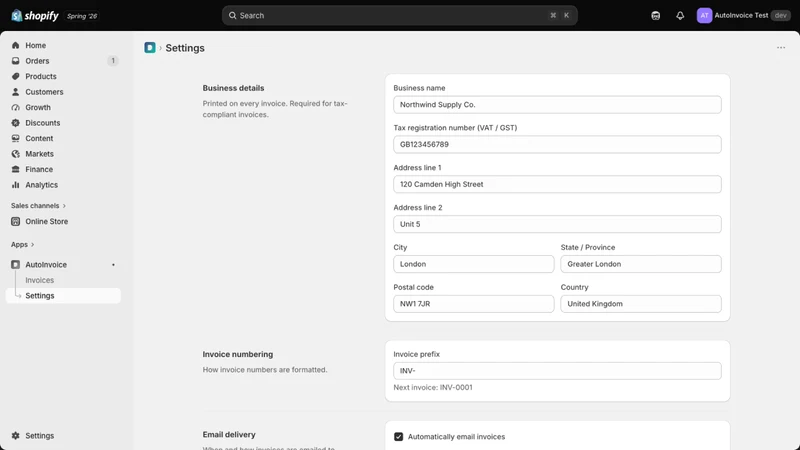
Task: Click the 'Email delivery' heading
Action: point(229,435)
